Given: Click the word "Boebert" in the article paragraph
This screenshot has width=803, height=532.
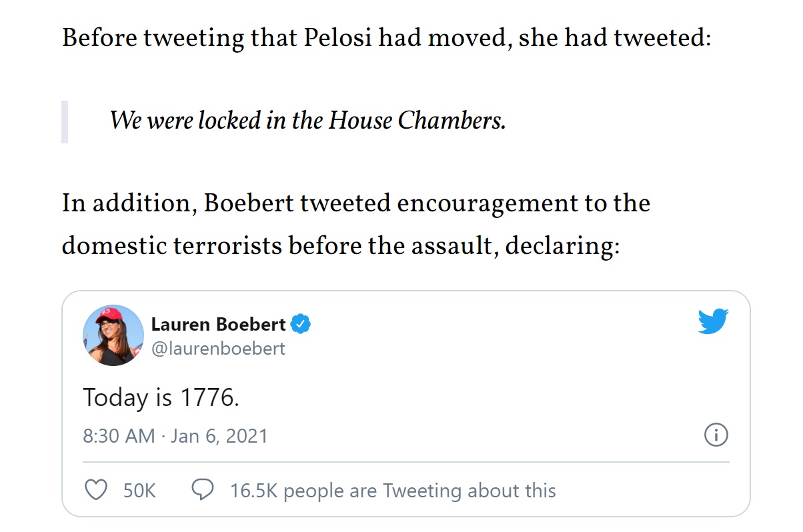Looking at the screenshot, I should [x=249, y=203].
